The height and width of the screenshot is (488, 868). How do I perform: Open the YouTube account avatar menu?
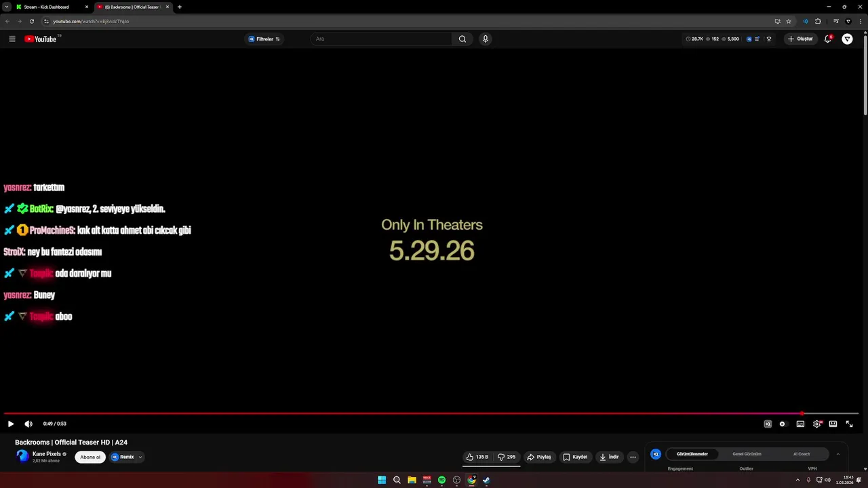[847, 39]
